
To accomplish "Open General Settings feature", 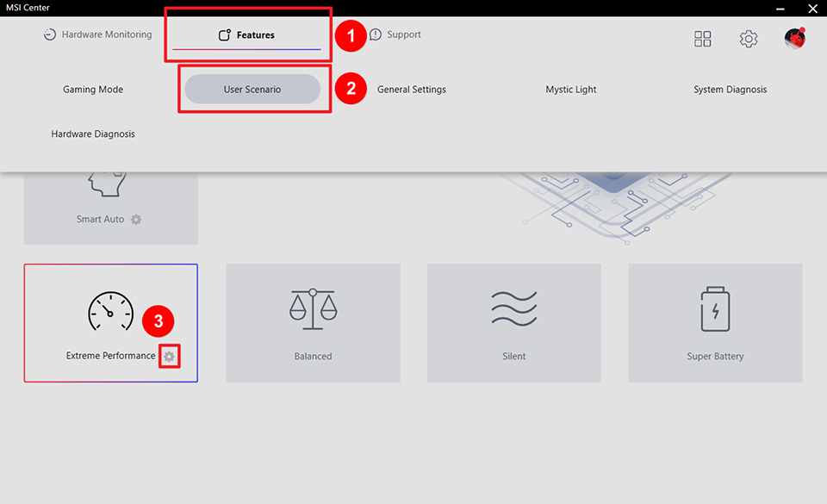I will click(x=412, y=90).
